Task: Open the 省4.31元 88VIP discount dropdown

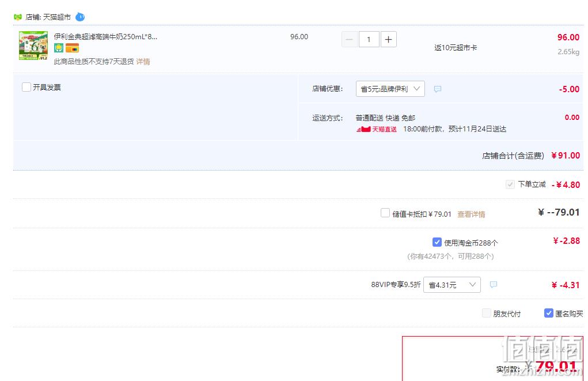Action: coord(452,285)
